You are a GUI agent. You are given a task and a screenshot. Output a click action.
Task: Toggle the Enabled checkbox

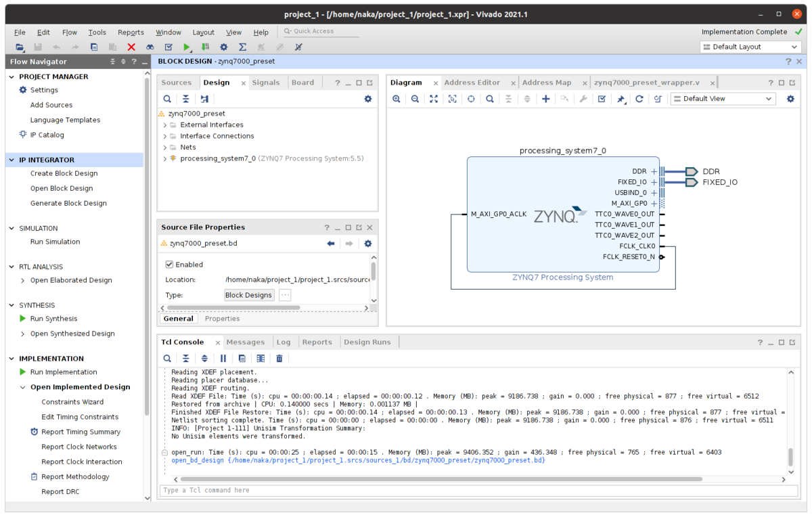pos(170,265)
